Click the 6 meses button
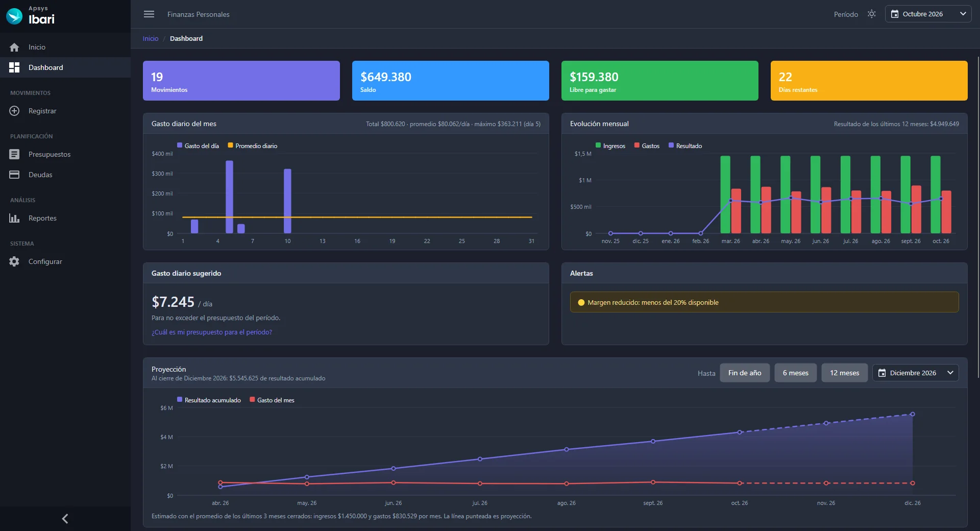Image resolution: width=980 pixels, height=531 pixels. (796, 373)
